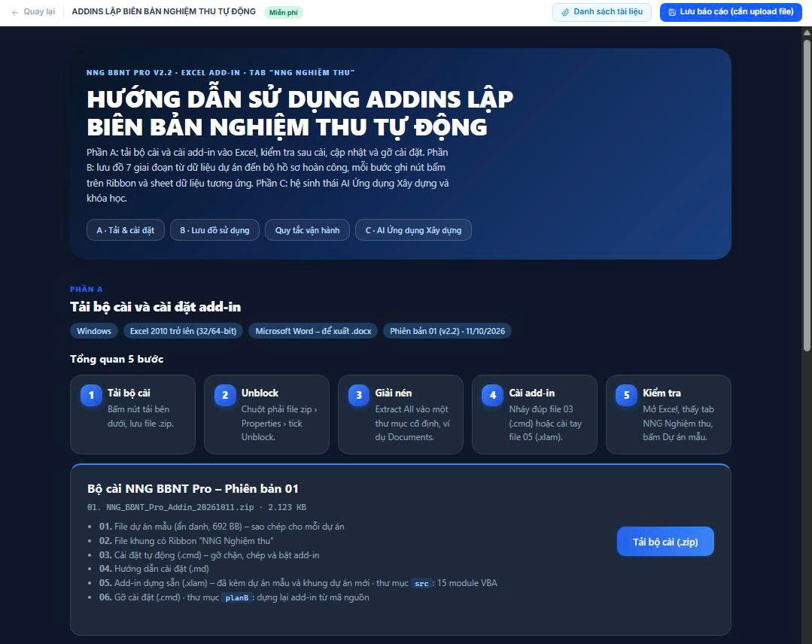
Task: Click Microsoft Word – để xuất .docx tag
Action: 313,331
